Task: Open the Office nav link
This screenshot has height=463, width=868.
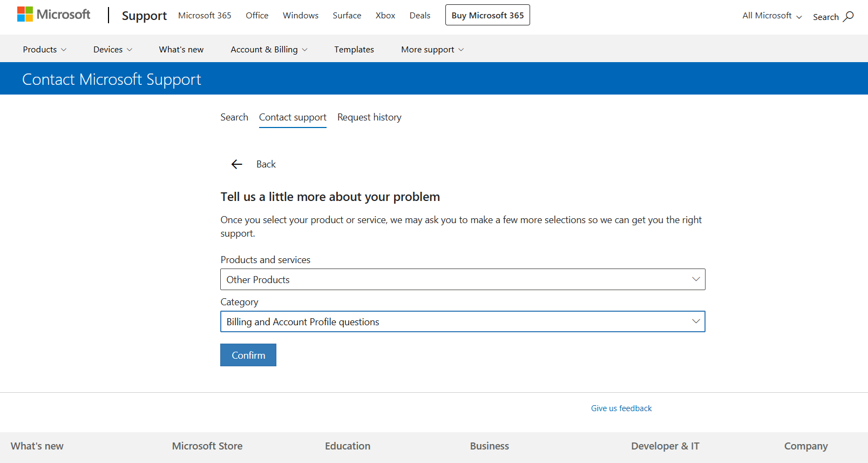Action: [257, 15]
